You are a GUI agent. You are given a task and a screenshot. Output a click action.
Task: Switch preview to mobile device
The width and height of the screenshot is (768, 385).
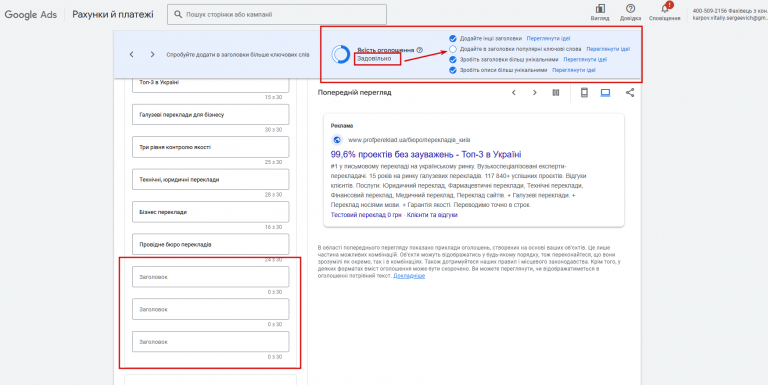click(x=584, y=93)
